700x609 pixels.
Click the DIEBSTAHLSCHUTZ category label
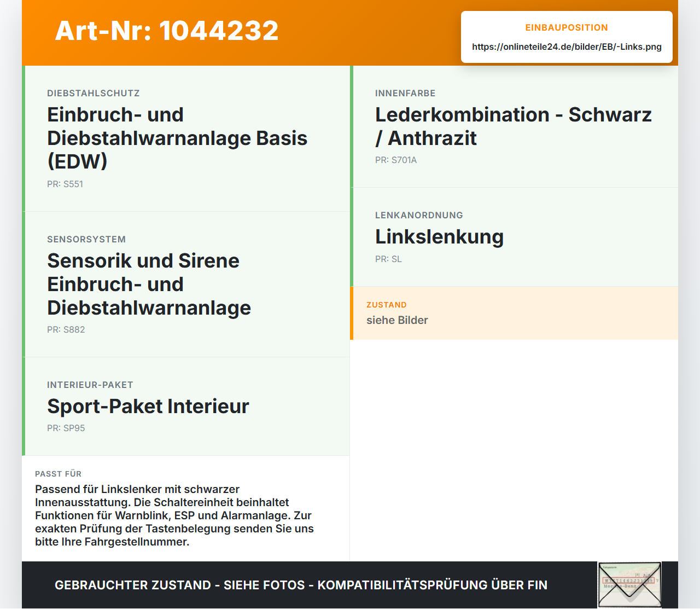pyautogui.click(x=94, y=94)
